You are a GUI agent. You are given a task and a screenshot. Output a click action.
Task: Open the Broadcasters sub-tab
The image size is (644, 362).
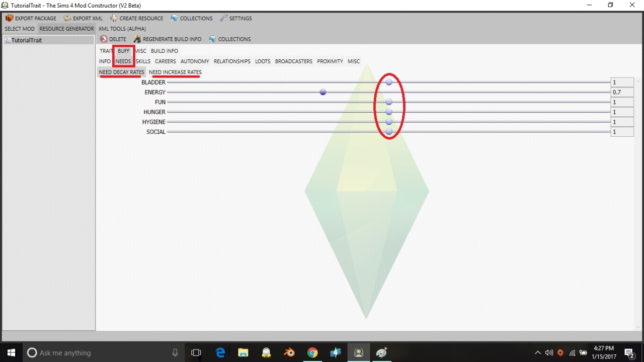pyautogui.click(x=294, y=61)
